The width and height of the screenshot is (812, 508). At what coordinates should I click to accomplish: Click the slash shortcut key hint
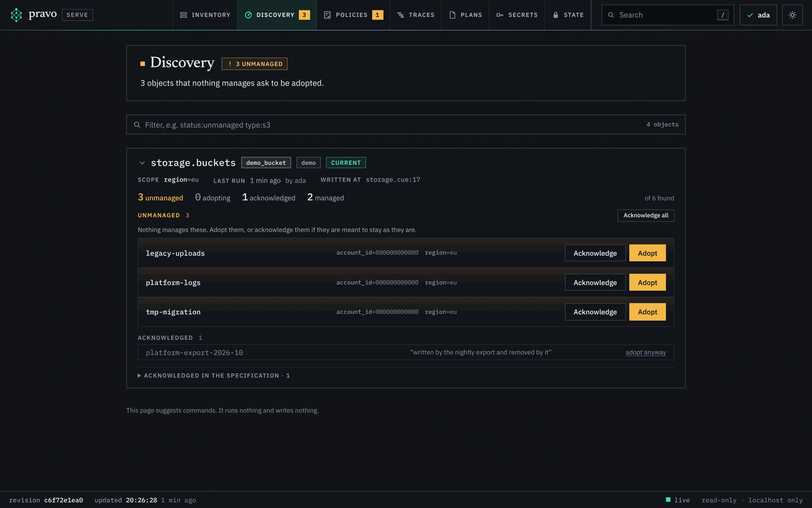pos(723,15)
